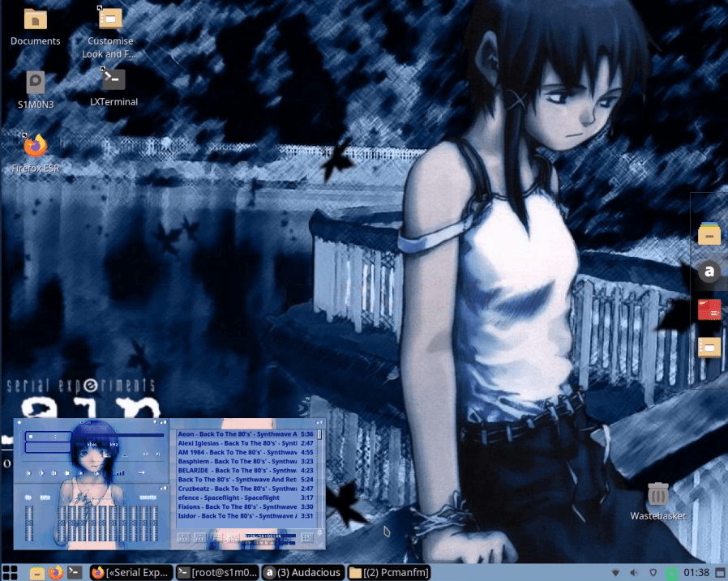The width and height of the screenshot is (728, 581).
Task: Open the Firefox ESR desktop shortcut
Action: (x=35, y=147)
